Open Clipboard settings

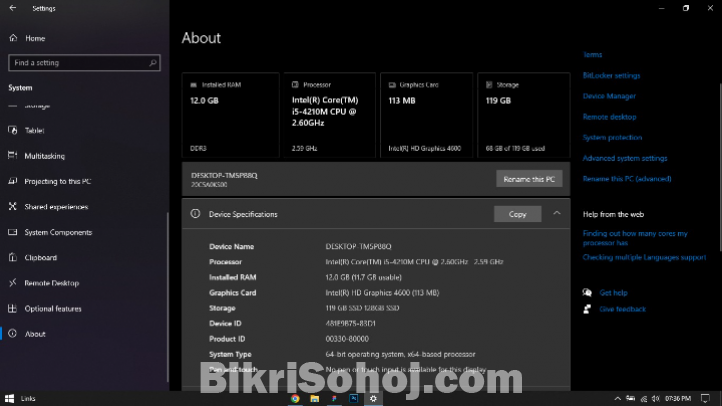coord(41,258)
